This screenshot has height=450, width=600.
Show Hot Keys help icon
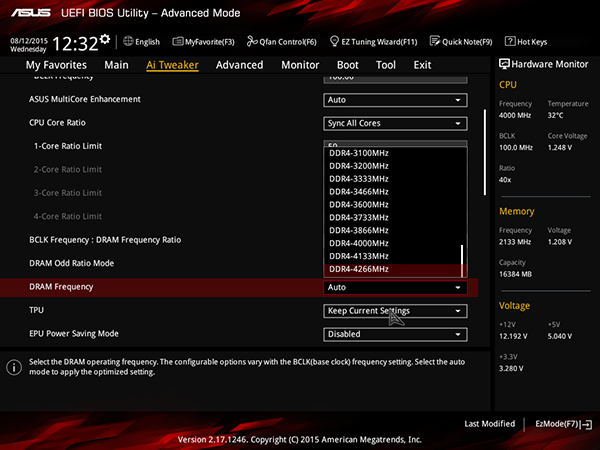tap(510, 41)
